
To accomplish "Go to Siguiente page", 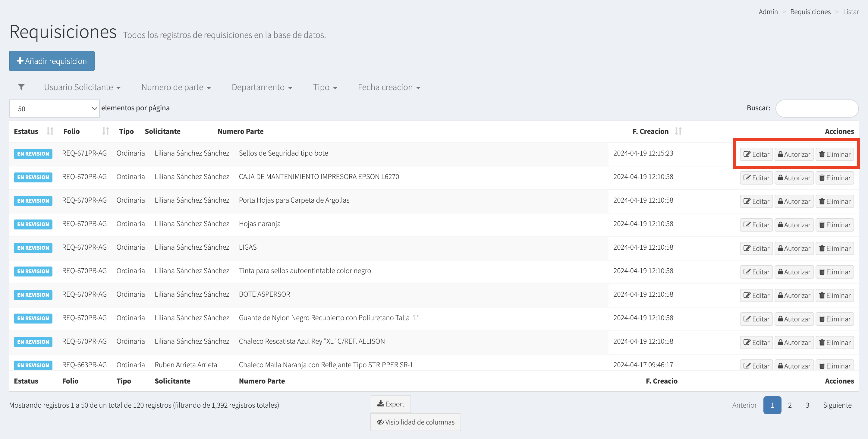I will tap(837, 405).
